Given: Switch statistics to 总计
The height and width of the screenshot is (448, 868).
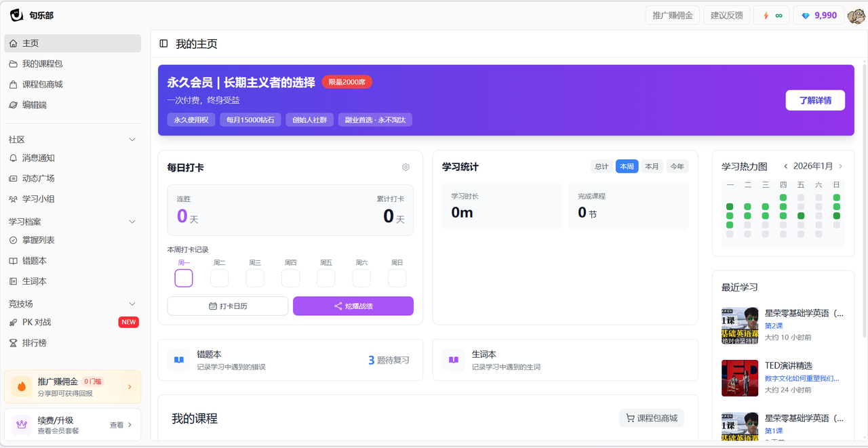Looking at the screenshot, I should coord(601,167).
